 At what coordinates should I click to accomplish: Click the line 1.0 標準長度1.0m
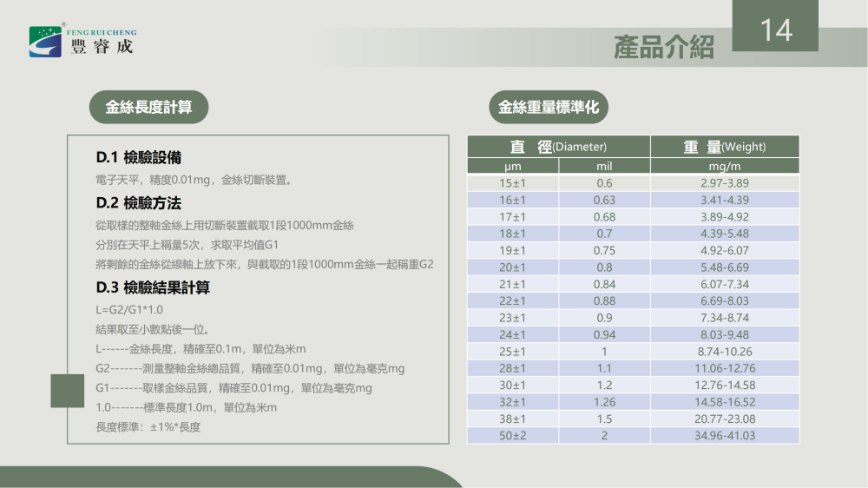[186, 408]
